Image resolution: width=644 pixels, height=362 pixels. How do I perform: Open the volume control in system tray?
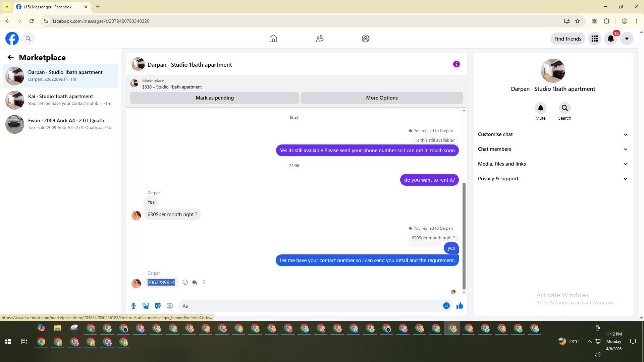pos(598,355)
